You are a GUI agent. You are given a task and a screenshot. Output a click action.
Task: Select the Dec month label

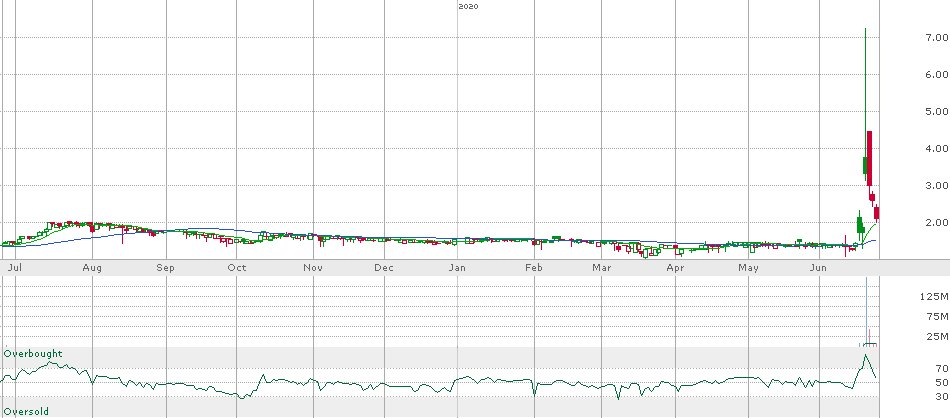tap(384, 268)
